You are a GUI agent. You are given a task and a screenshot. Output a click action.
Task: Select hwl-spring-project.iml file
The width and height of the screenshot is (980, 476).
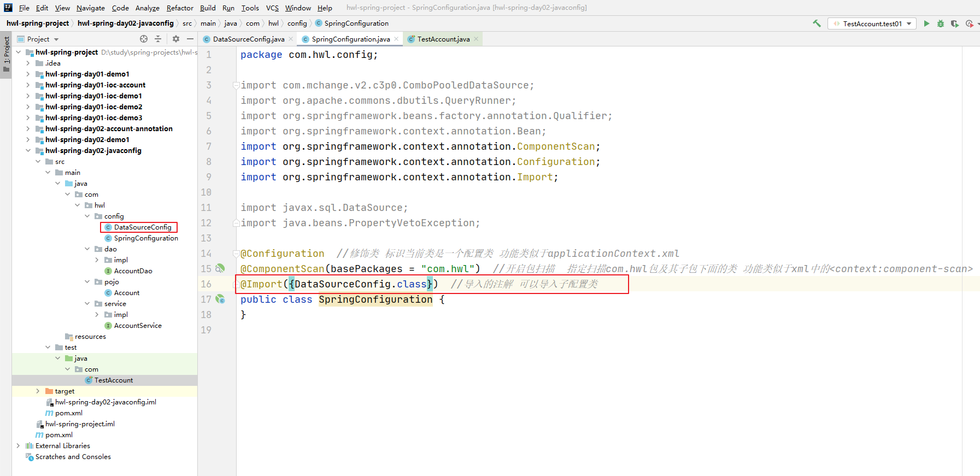tap(80, 424)
